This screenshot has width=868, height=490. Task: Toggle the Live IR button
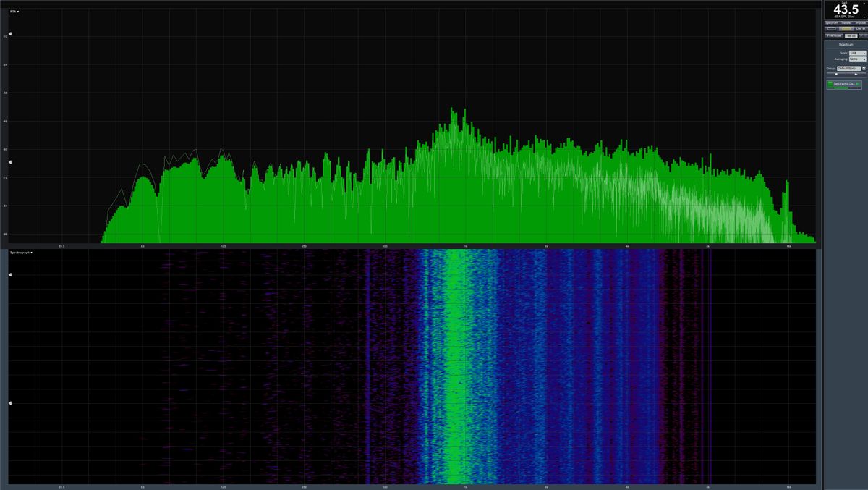tap(861, 29)
